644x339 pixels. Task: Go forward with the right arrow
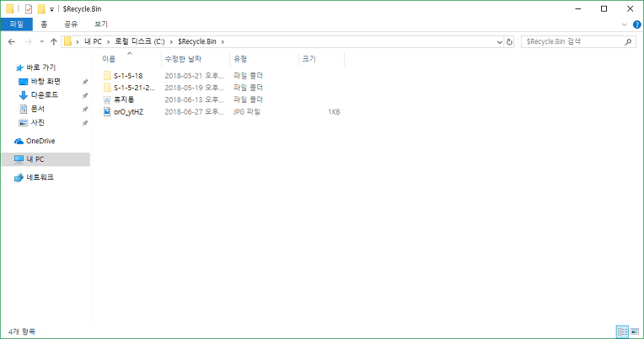[x=29, y=41]
